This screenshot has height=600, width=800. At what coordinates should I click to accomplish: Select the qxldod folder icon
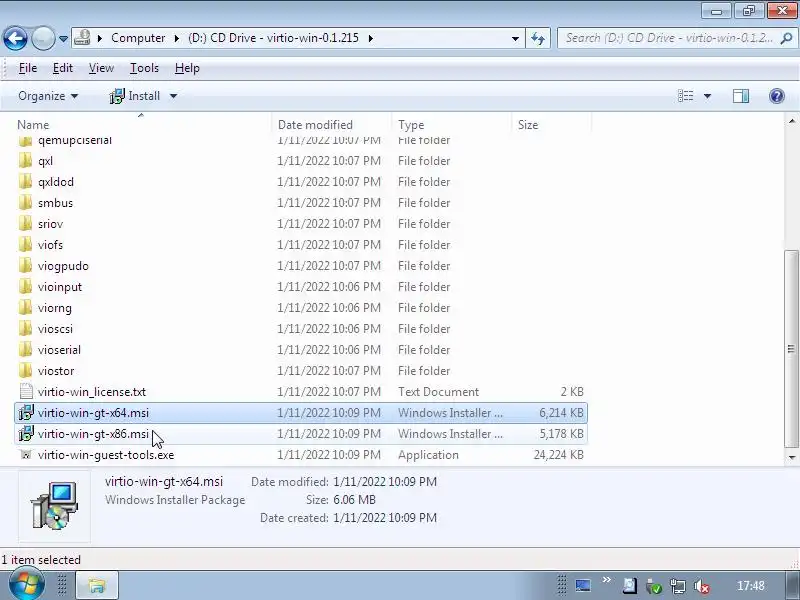tap(25, 182)
